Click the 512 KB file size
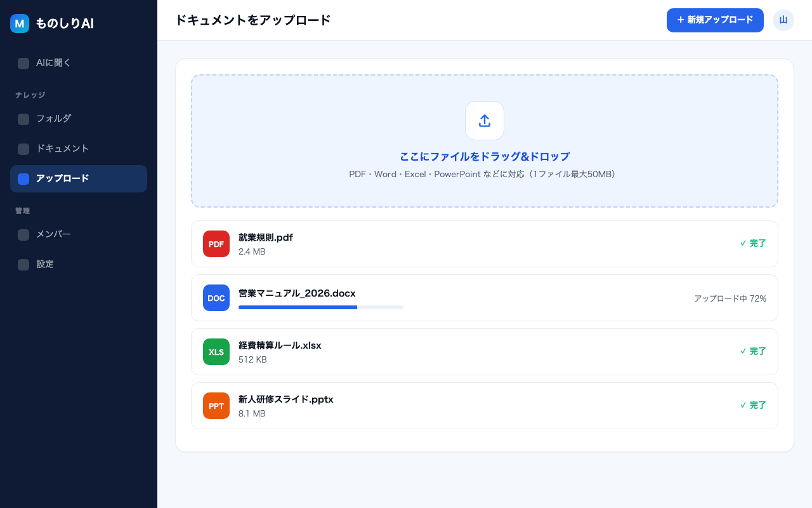This screenshot has width=812, height=508. pos(252,359)
